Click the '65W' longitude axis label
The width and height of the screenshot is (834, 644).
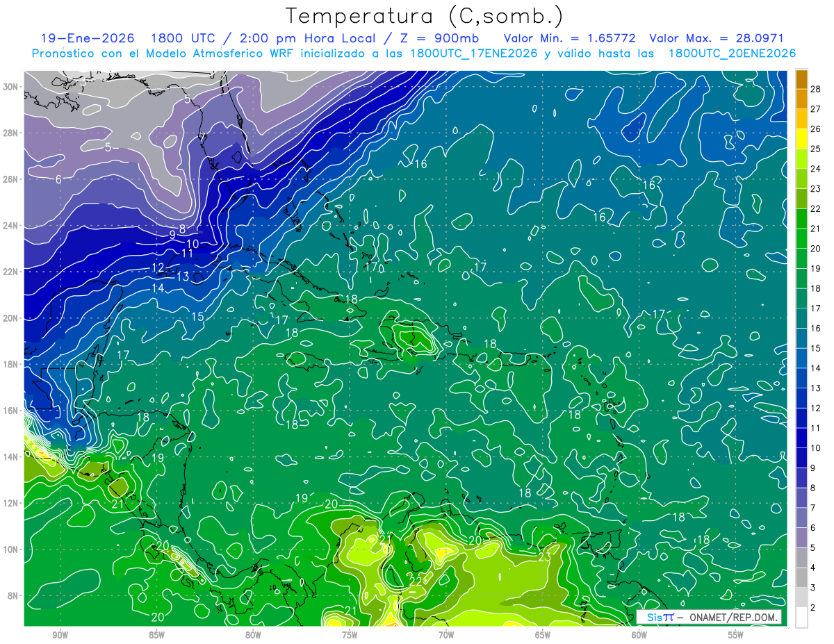(x=543, y=635)
